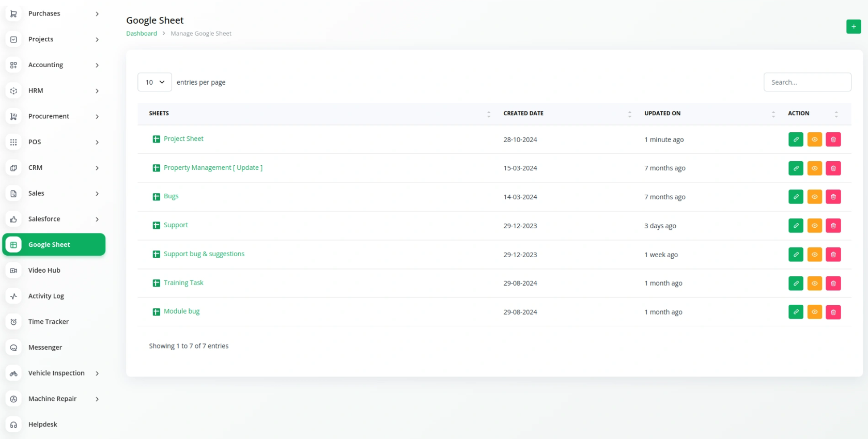The width and height of the screenshot is (868, 439).
Task: Expand the Vehicle Inspection chevron
Action: click(97, 373)
